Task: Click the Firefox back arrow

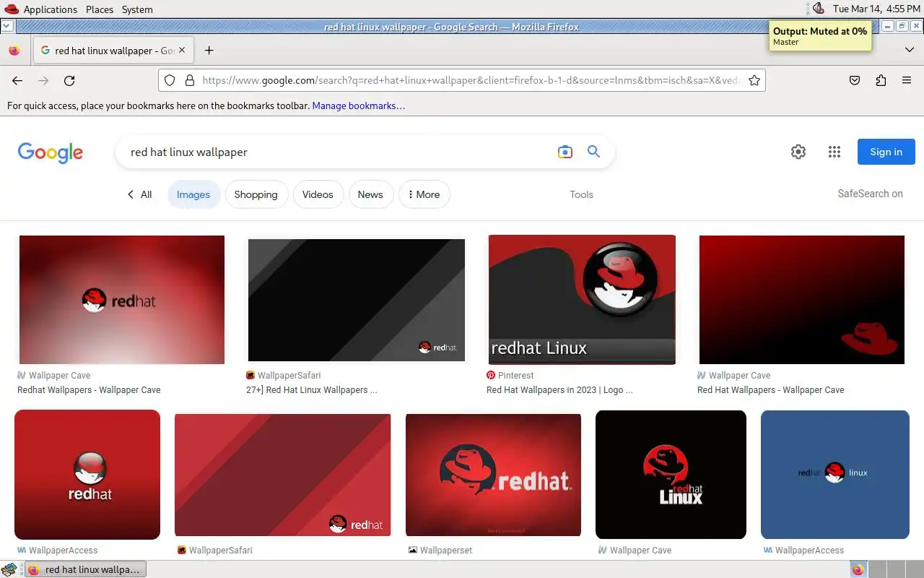Action: pos(17,81)
